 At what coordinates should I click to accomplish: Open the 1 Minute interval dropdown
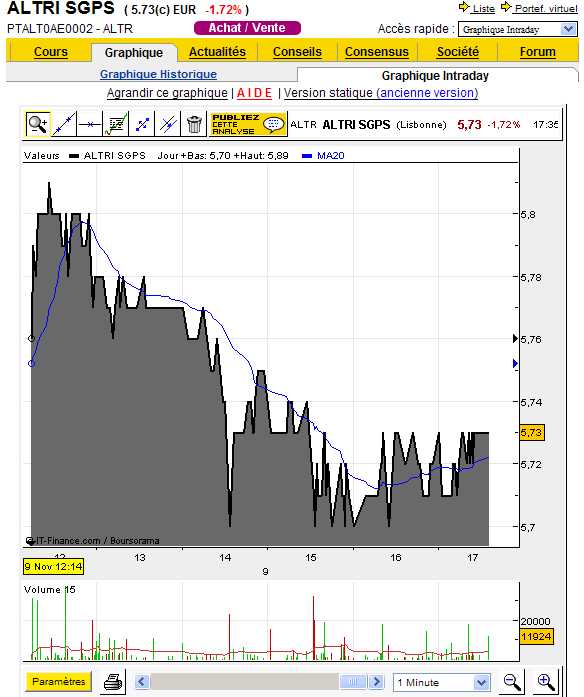point(442,682)
